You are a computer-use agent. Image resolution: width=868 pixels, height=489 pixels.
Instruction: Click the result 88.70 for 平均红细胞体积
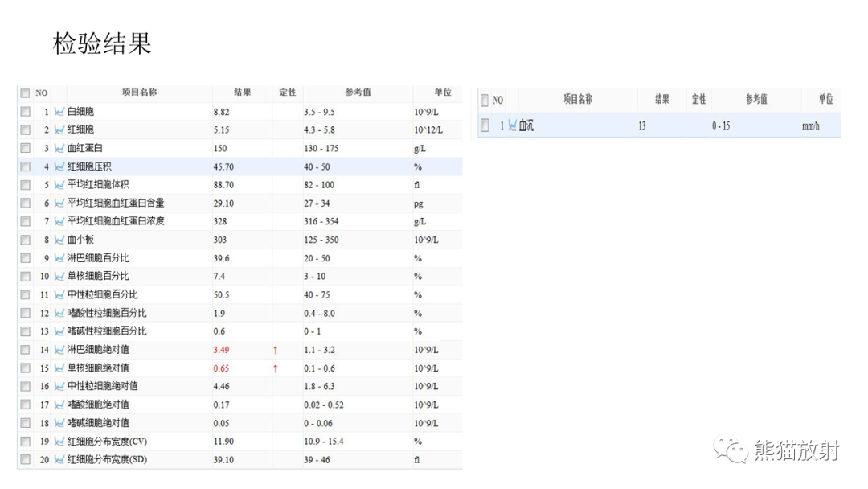coord(223,185)
